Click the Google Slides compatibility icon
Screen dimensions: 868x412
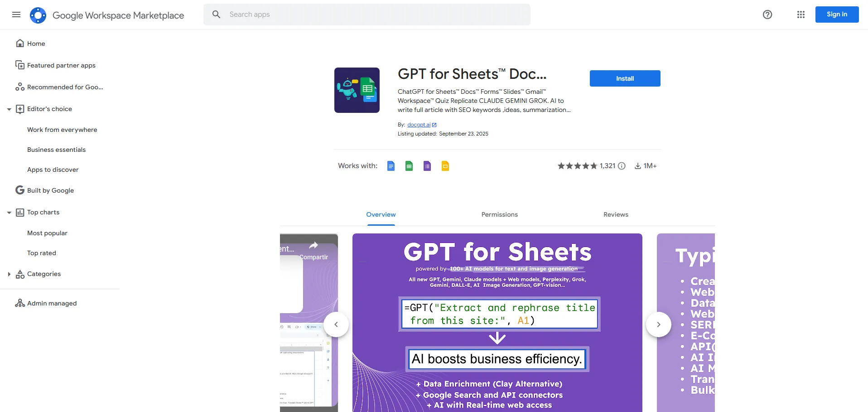click(445, 166)
